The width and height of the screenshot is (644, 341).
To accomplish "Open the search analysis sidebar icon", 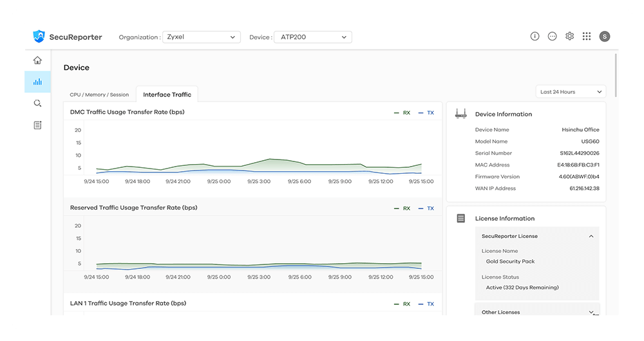I will click(x=37, y=103).
